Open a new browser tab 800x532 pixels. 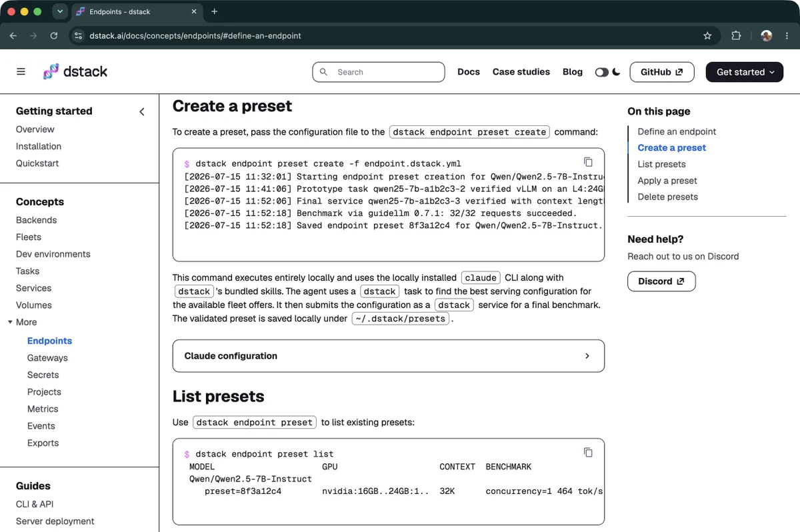215,11
